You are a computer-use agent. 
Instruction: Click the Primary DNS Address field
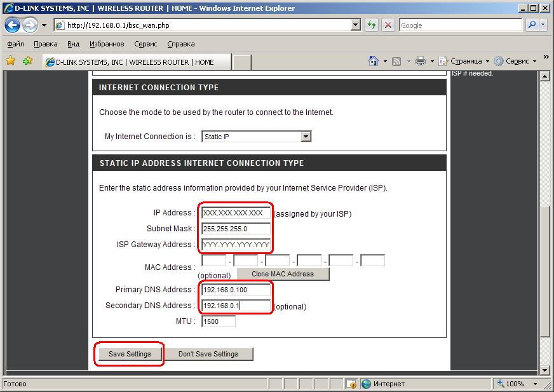[236, 290]
